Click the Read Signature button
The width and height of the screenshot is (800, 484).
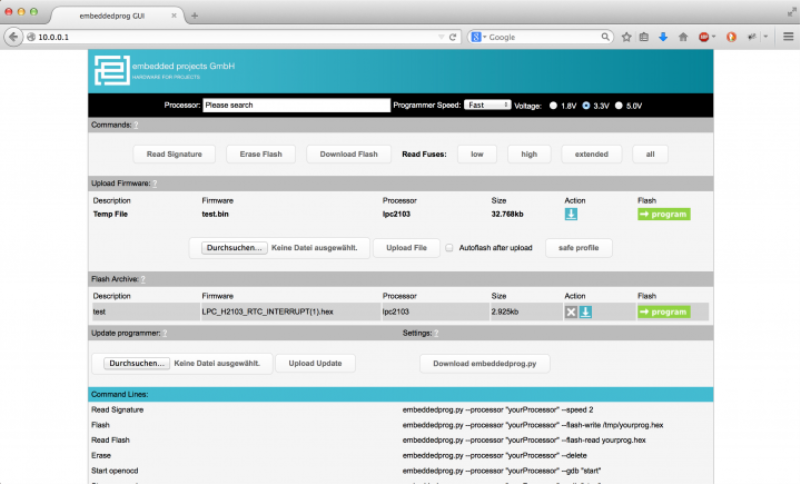[x=174, y=154]
